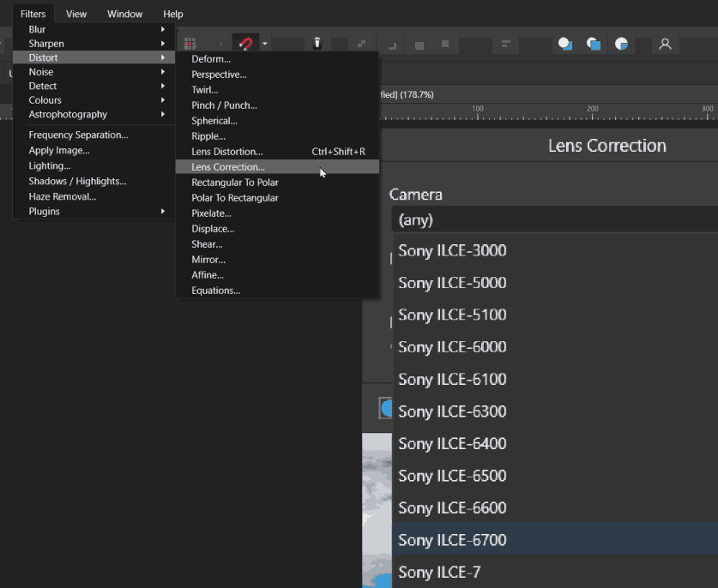Select the Spherical distortion
718x588 pixels.
pyautogui.click(x=277, y=121)
